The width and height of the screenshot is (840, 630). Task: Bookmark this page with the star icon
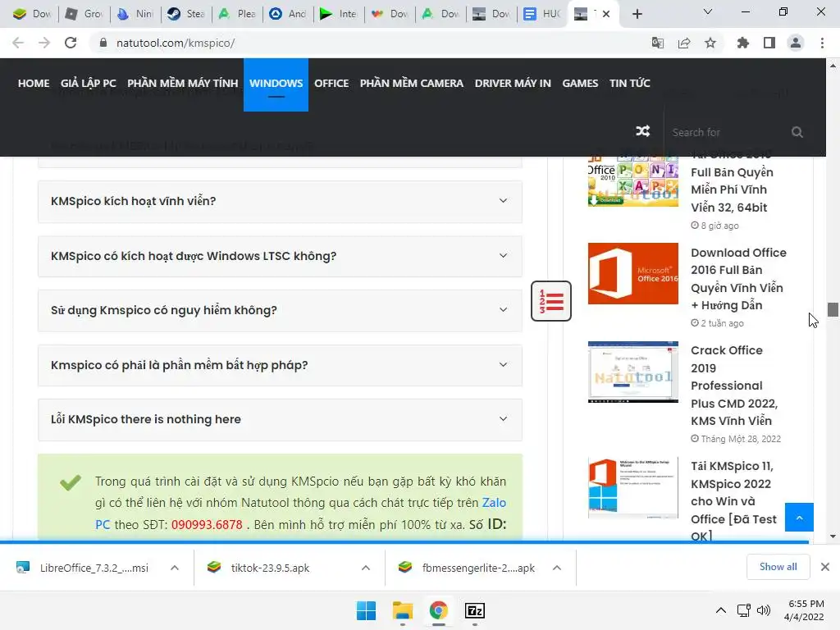click(x=710, y=43)
